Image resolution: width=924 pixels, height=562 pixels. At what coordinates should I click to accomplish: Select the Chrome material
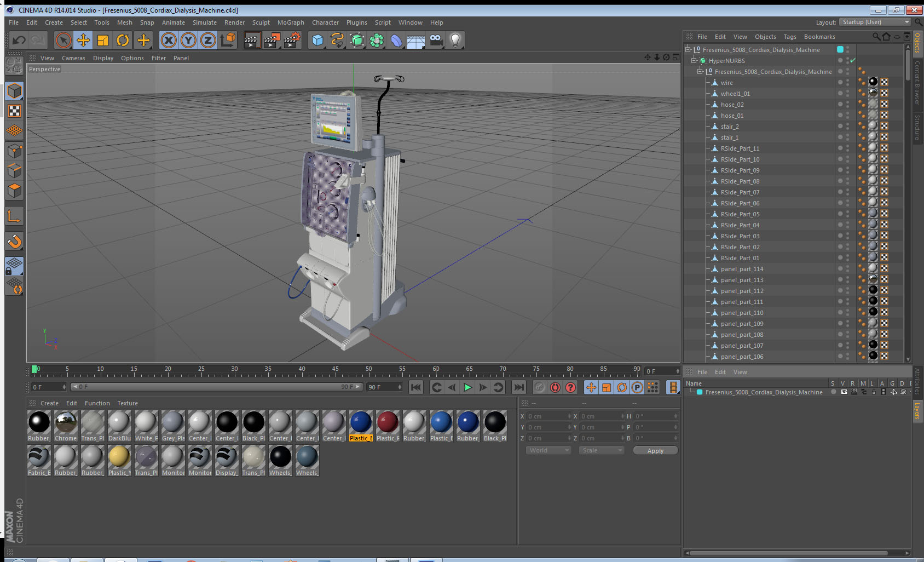coord(66,426)
